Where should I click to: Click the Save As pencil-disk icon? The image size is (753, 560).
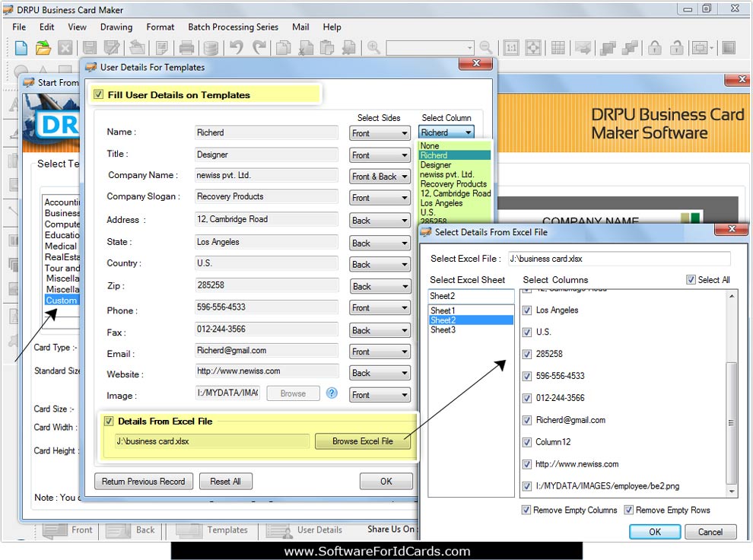112,47
